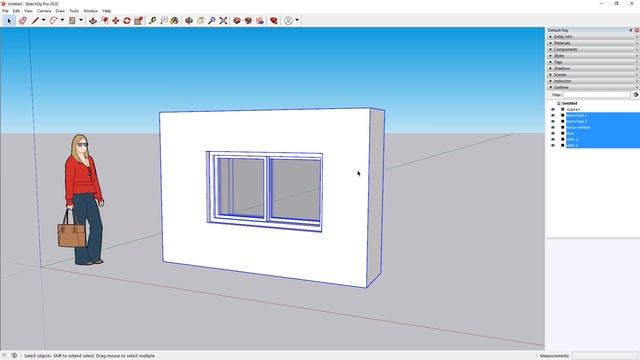Expand the Scenes panel
This screenshot has height=360, width=640.
click(x=593, y=75)
